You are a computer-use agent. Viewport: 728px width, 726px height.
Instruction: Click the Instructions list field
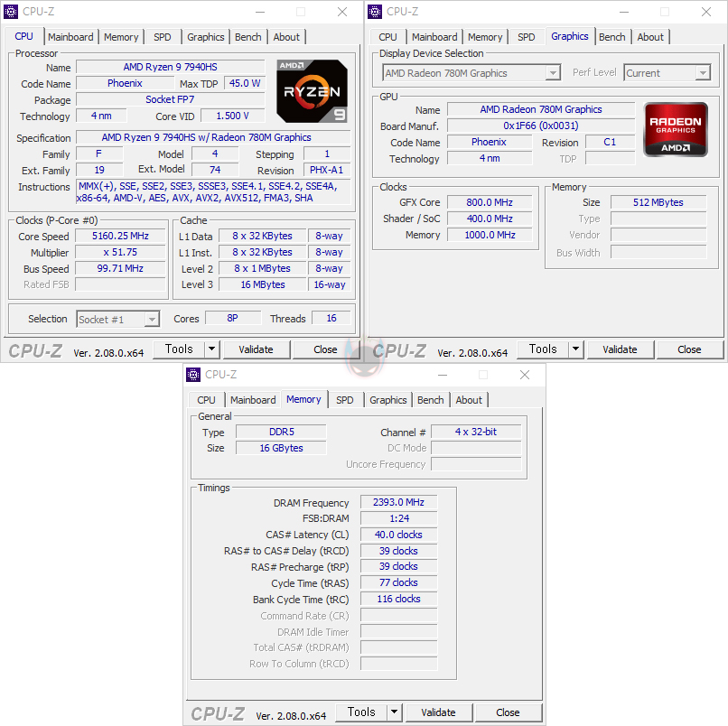click(x=213, y=192)
